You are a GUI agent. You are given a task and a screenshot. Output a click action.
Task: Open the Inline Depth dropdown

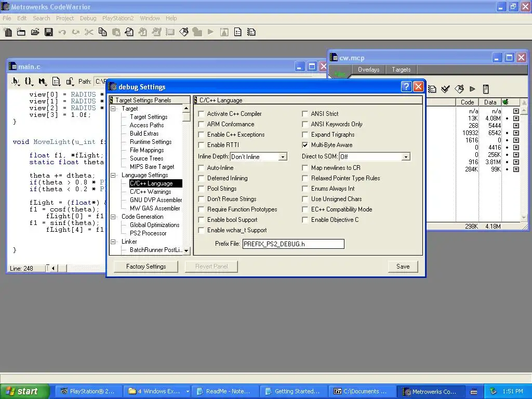pos(283,157)
